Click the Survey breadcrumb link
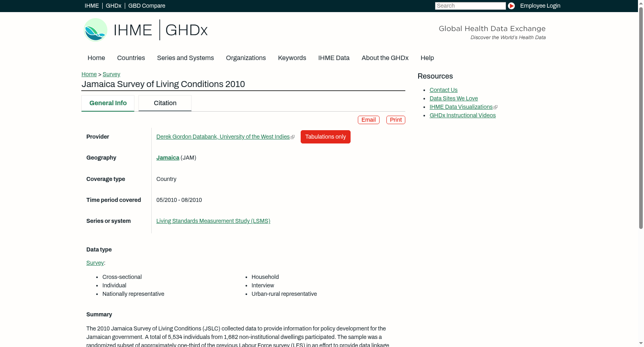The image size is (644, 347). [111, 74]
